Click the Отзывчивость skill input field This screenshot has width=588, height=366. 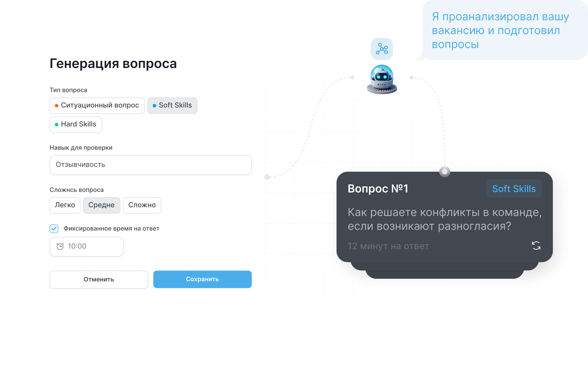click(x=150, y=165)
